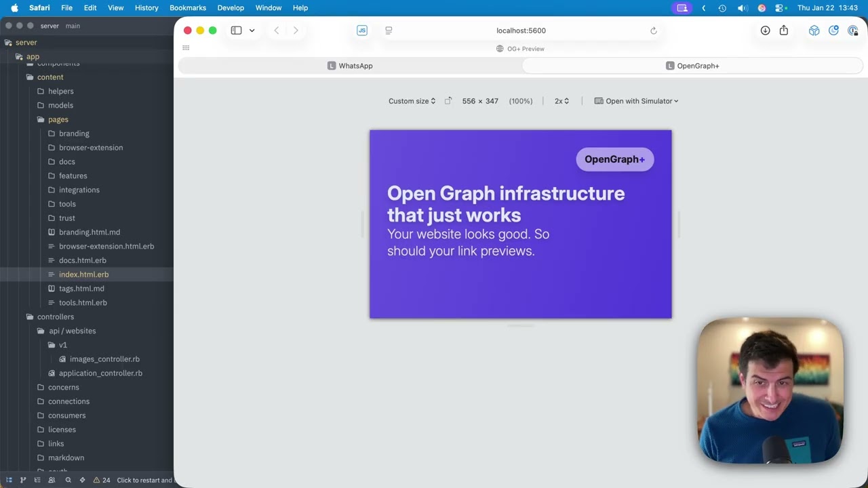The height and width of the screenshot is (488, 868).
Task: Click the JS extension icon in Safari toolbar
Action: [x=362, y=30]
